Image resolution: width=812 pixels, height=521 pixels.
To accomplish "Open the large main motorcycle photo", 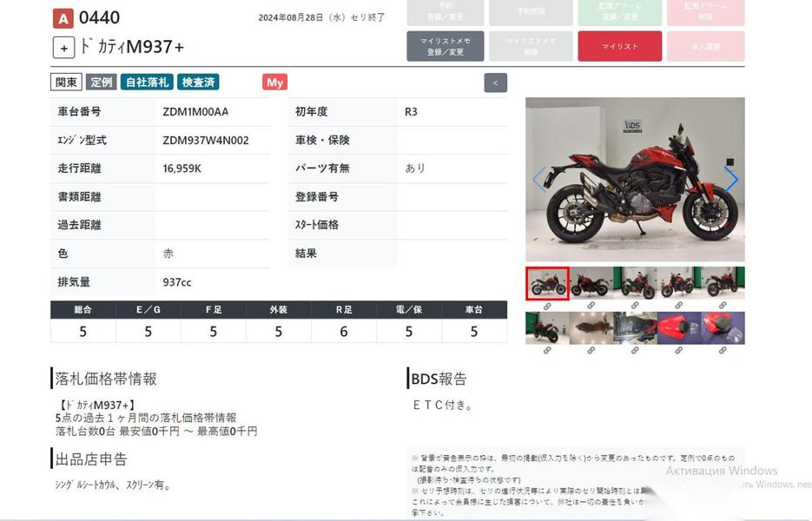I will (635, 179).
